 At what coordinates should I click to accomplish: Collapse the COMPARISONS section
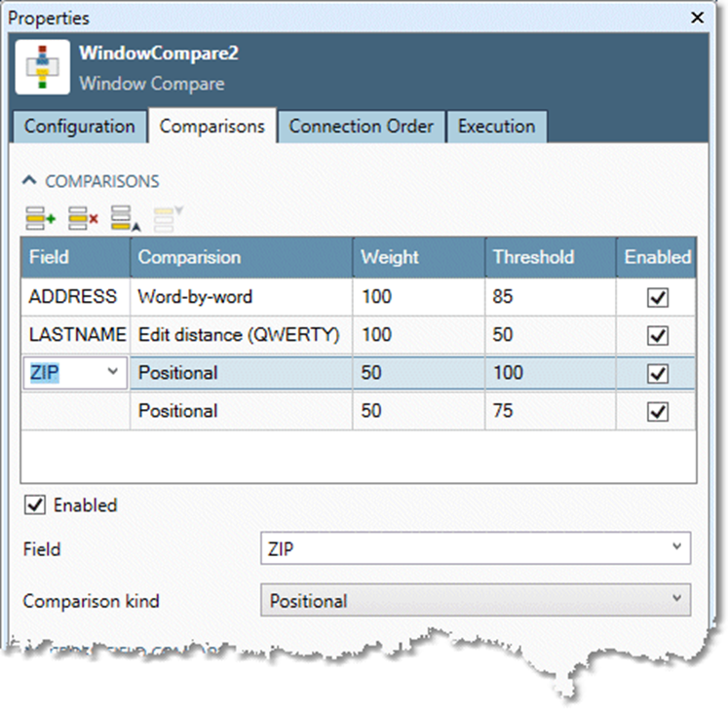30,181
